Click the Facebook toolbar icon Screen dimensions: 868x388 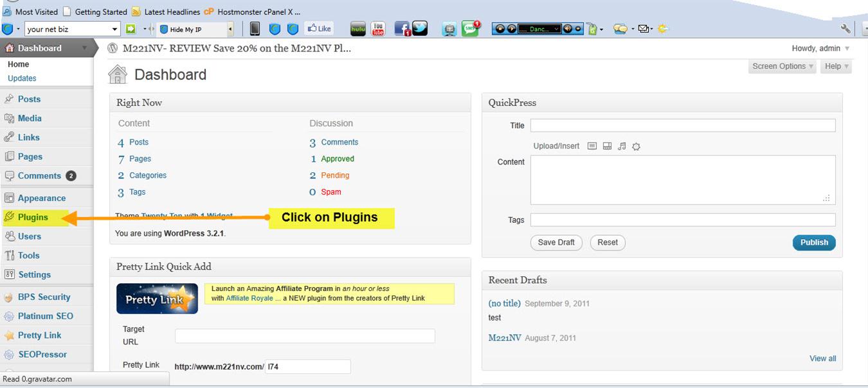point(402,29)
